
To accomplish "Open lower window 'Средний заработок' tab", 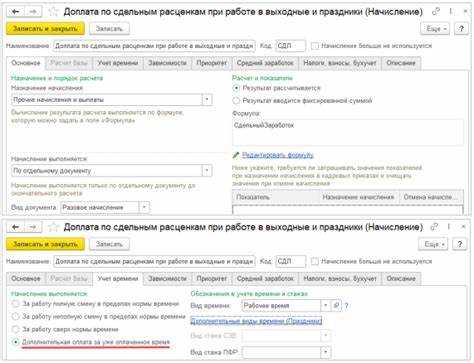I will [x=265, y=279].
